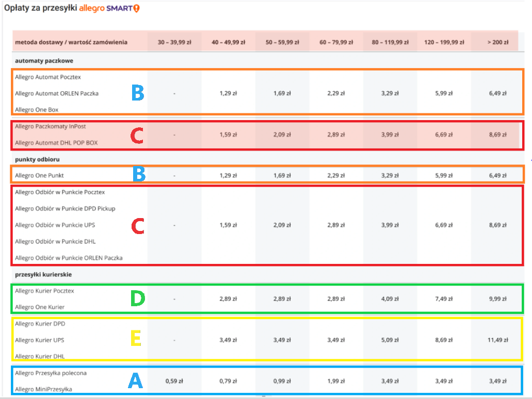Image resolution: width=532 pixels, height=399 pixels.
Task: Click red letter C beside Odbiór w Punkcie UPS
Action: coord(137,226)
